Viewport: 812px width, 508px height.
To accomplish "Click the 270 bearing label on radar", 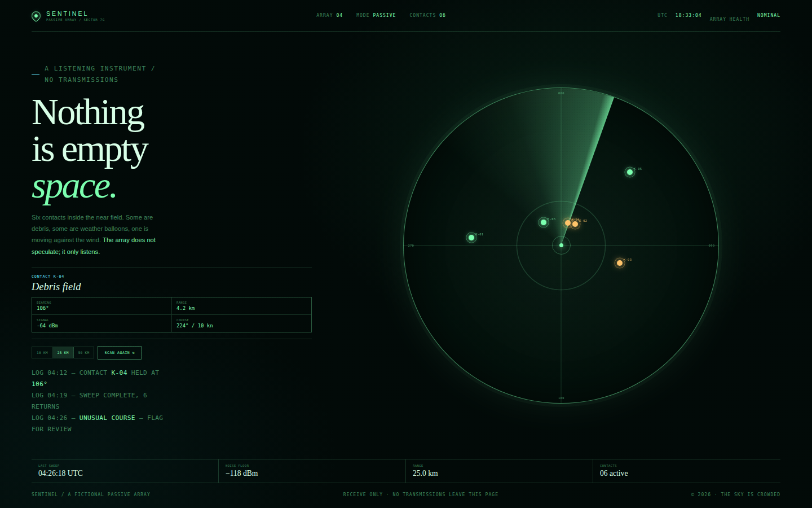I will pyautogui.click(x=411, y=246).
